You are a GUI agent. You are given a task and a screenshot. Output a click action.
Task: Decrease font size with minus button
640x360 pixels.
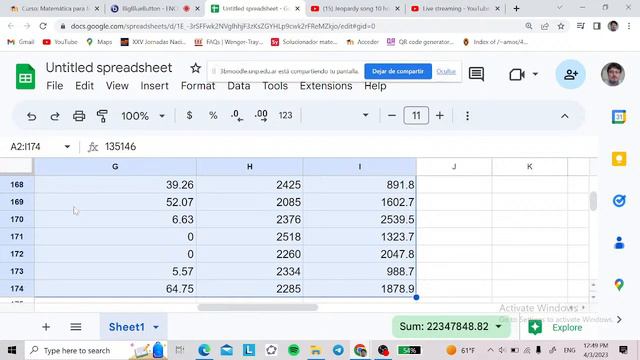tap(392, 116)
